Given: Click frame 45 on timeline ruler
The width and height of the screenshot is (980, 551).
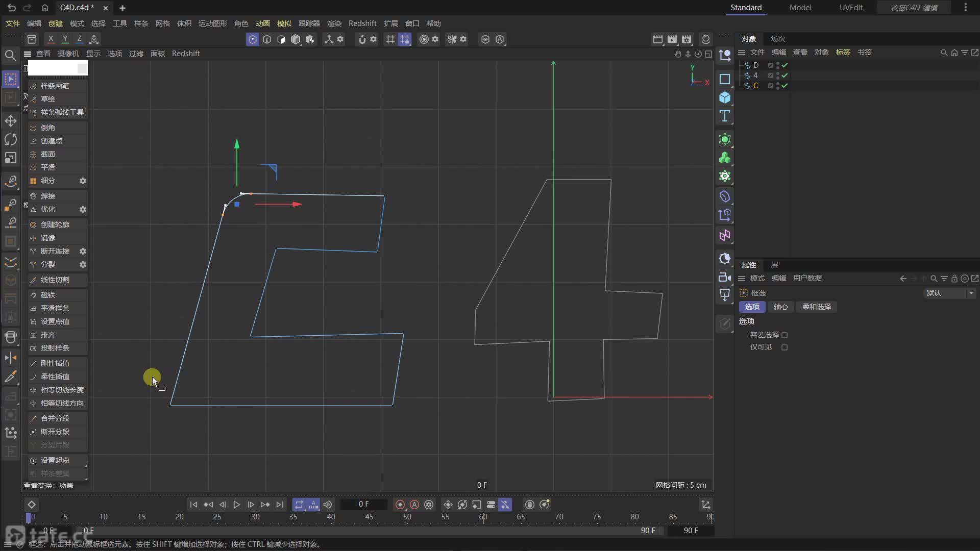Looking at the screenshot, I should pos(369,517).
